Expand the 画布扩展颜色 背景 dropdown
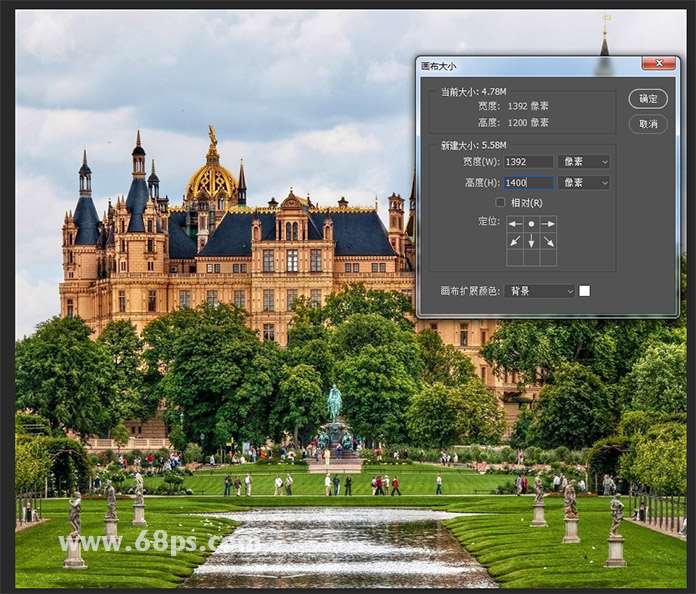696x594 pixels. pyautogui.click(x=539, y=291)
